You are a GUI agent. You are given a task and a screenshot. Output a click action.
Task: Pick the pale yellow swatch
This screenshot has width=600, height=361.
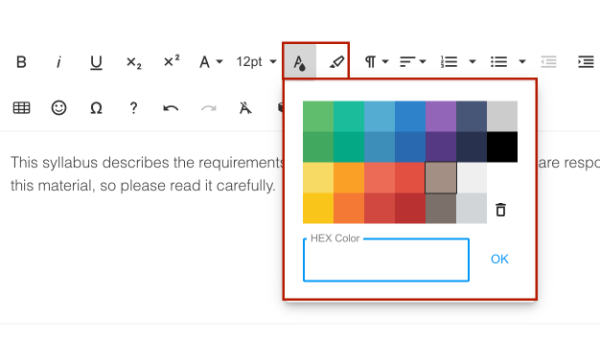tap(318, 178)
